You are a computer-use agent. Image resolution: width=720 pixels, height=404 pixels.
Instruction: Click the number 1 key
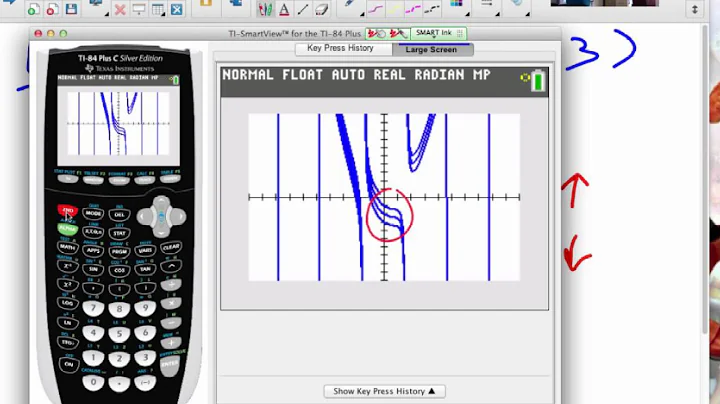93,357
